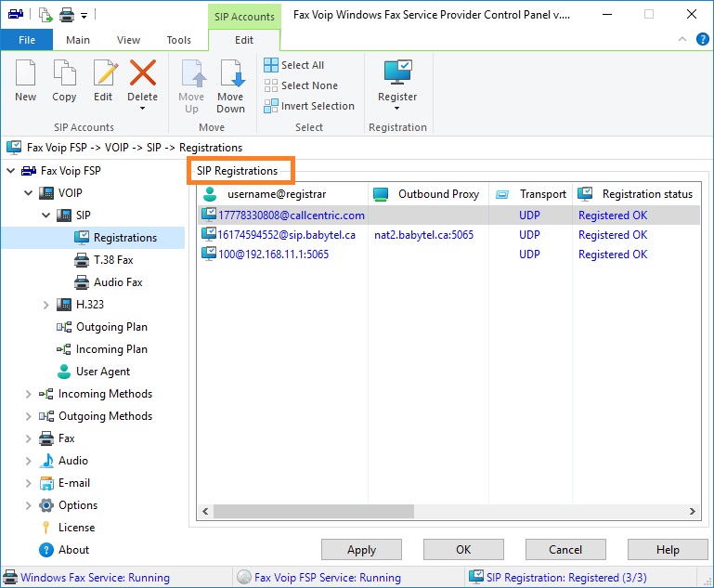This screenshot has width=714, height=588.
Task: Open the quick access toolbar customize arrow
Action: pos(84,16)
